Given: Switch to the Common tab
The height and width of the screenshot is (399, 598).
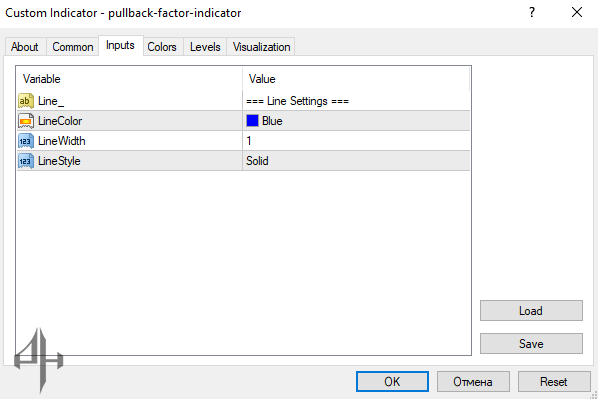Looking at the screenshot, I should 73,47.
